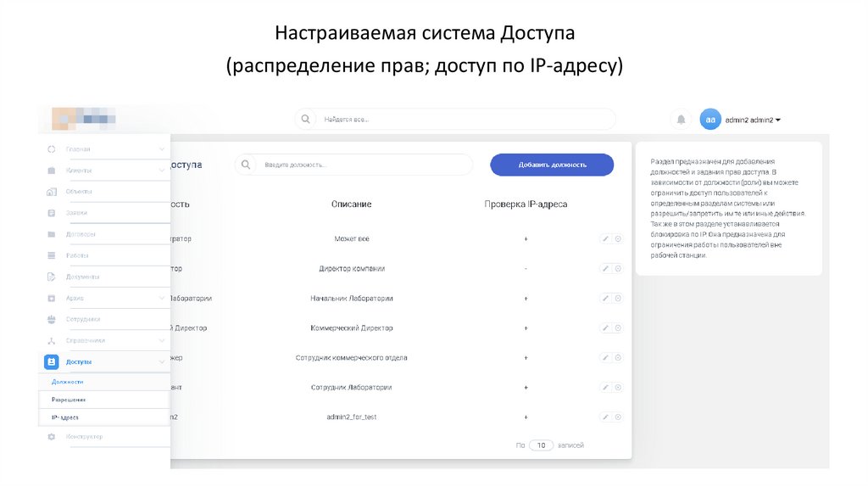Image resolution: width=868 pixels, height=487 pixels.
Task: Click the 'Найдется все...' global search field
Action: pos(455,119)
